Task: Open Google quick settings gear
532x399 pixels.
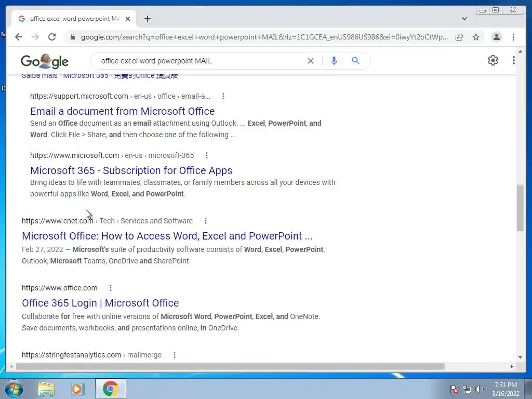Action: pos(493,60)
